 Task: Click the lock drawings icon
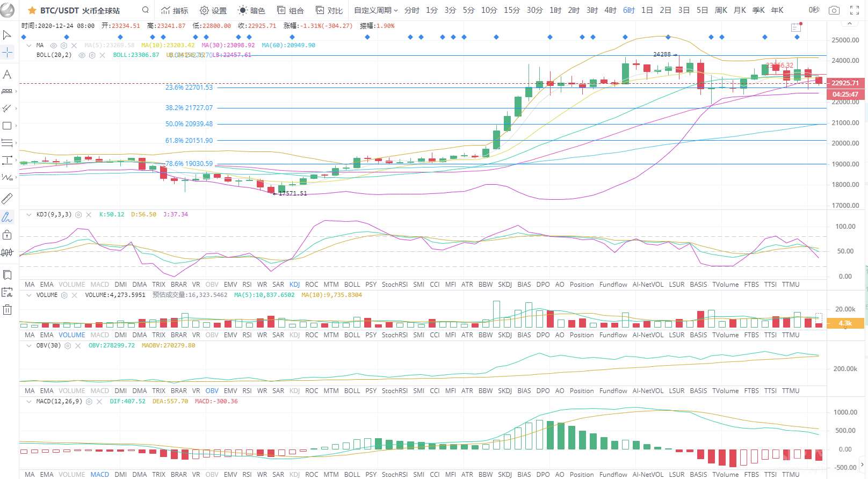pos(7,235)
